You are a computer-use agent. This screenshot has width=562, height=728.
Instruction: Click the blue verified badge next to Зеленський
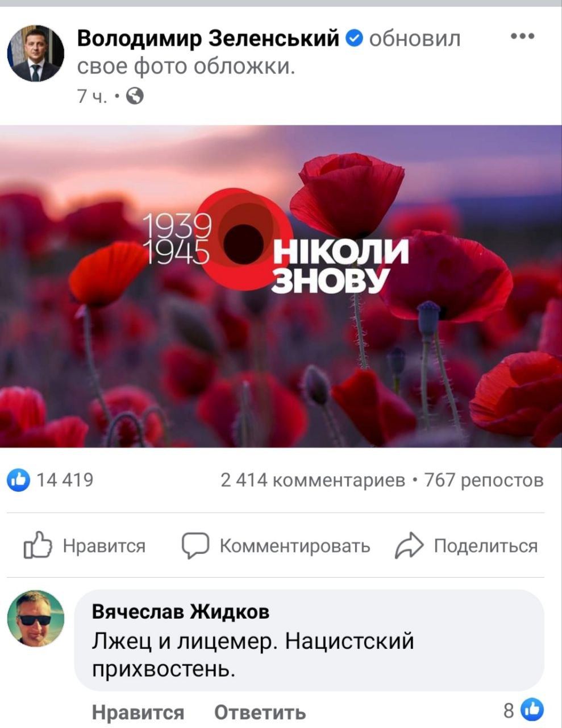(x=355, y=38)
